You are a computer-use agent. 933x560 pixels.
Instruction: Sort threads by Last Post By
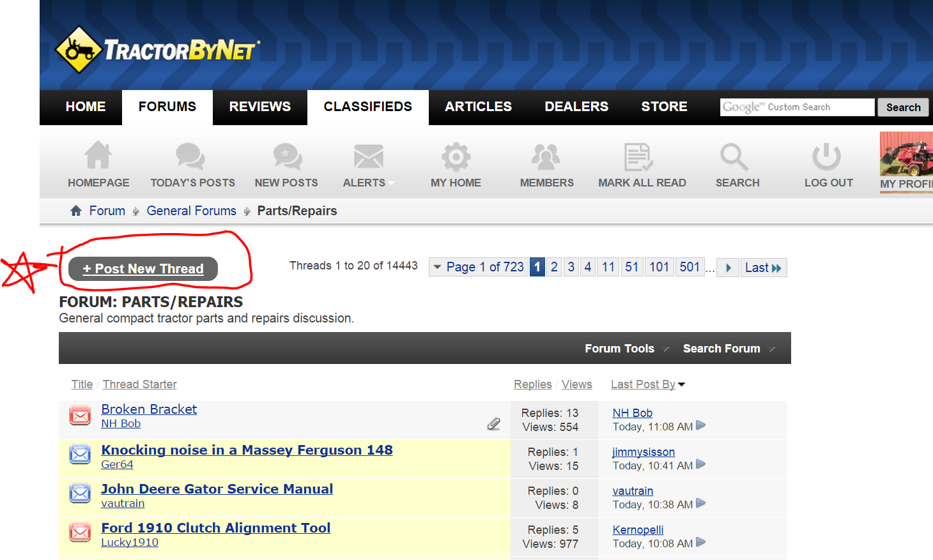(x=643, y=384)
